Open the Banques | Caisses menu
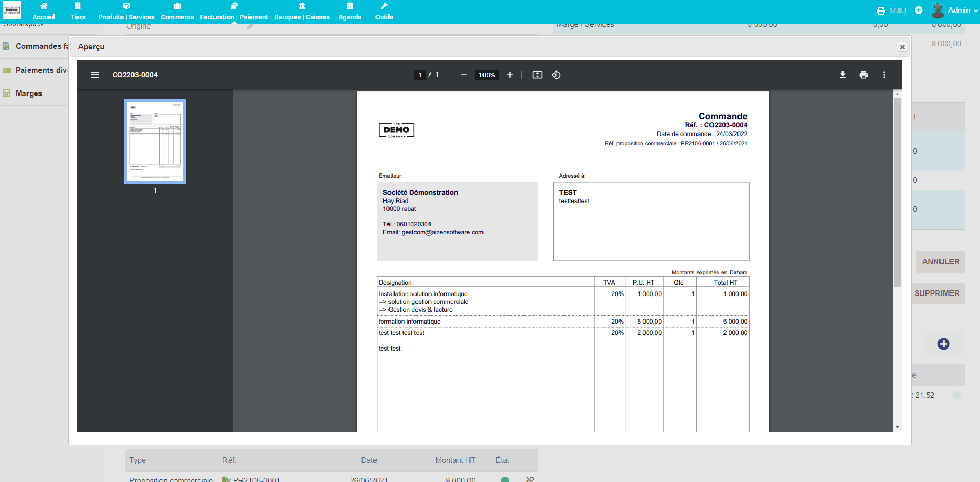Screen dimensions: 980x482 point(302,11)
